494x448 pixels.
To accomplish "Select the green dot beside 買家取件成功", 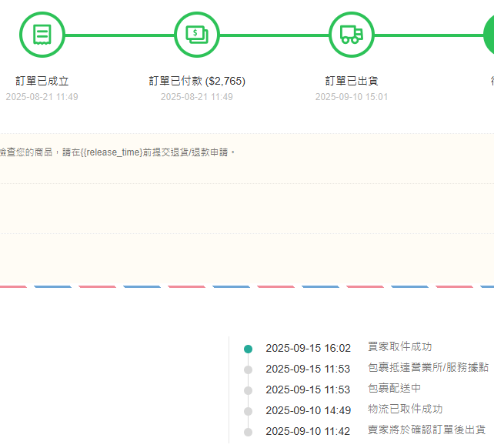I will coord(248,349).
